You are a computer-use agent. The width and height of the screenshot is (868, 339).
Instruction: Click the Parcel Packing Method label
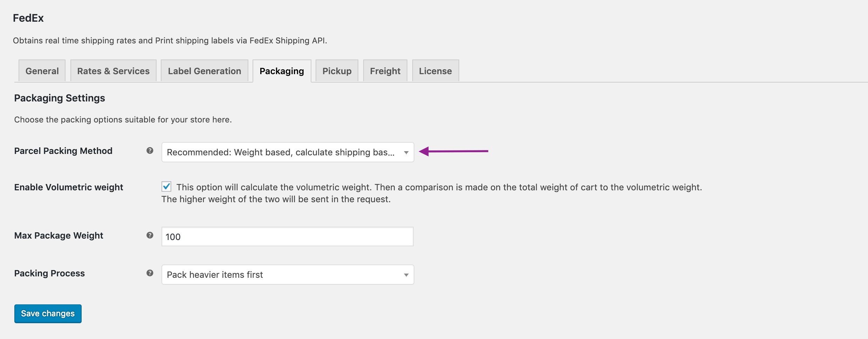pos(63,151)
